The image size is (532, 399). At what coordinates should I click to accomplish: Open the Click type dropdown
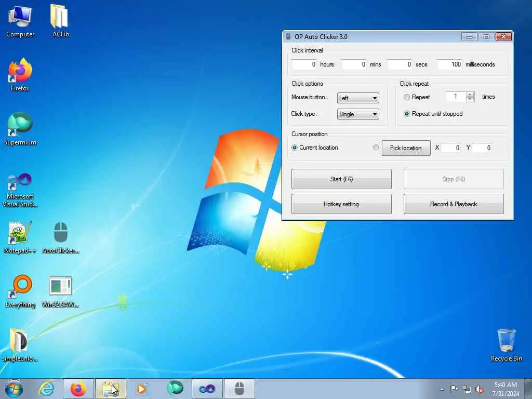[358, 114]
